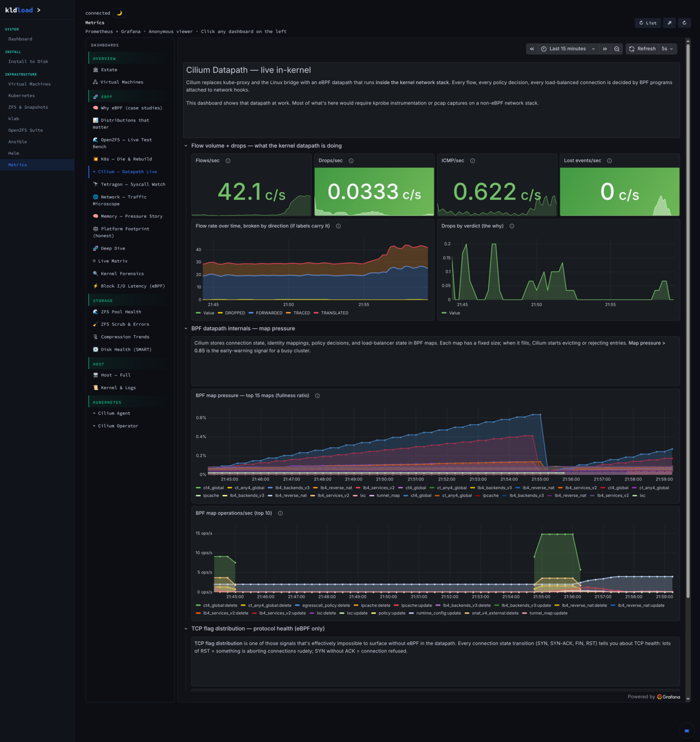Click the info icon beside Drops/sec
This screenshot has height=742, width=700.
(351, 161)
